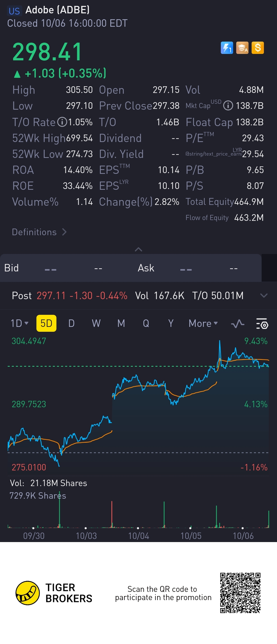Tap the P/E TTM value 29.43
Image resolution: width=277 pixels, height=644 pixels.
pyautogui.click(x=253, y=138)
